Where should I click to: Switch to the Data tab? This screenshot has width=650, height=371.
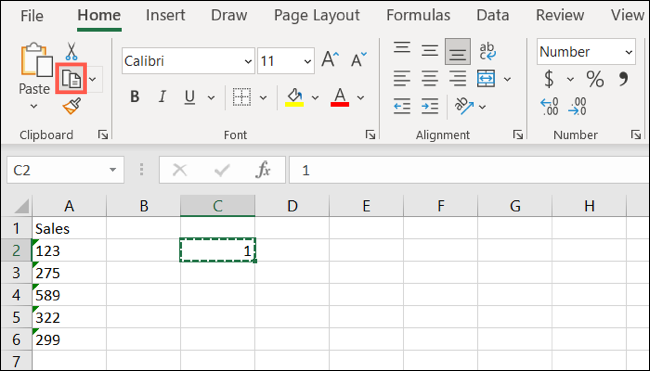(492, 15)
